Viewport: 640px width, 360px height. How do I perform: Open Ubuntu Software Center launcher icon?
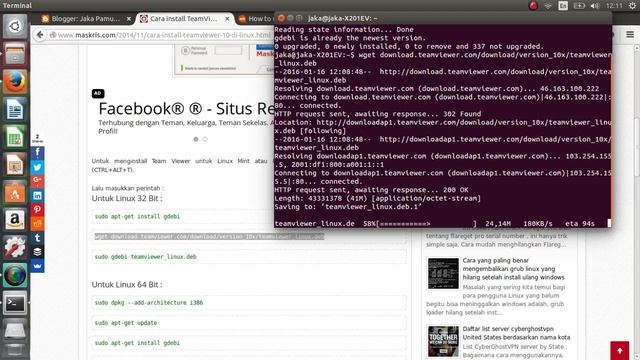15,193
